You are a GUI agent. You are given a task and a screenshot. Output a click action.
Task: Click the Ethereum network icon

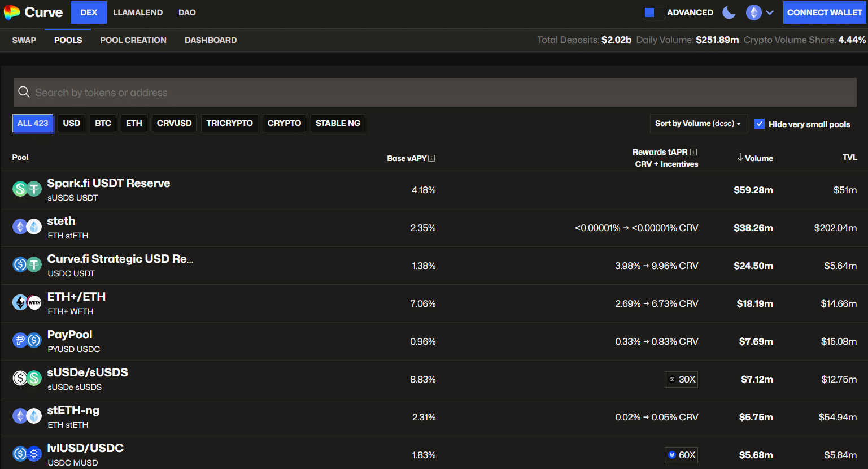753,12
